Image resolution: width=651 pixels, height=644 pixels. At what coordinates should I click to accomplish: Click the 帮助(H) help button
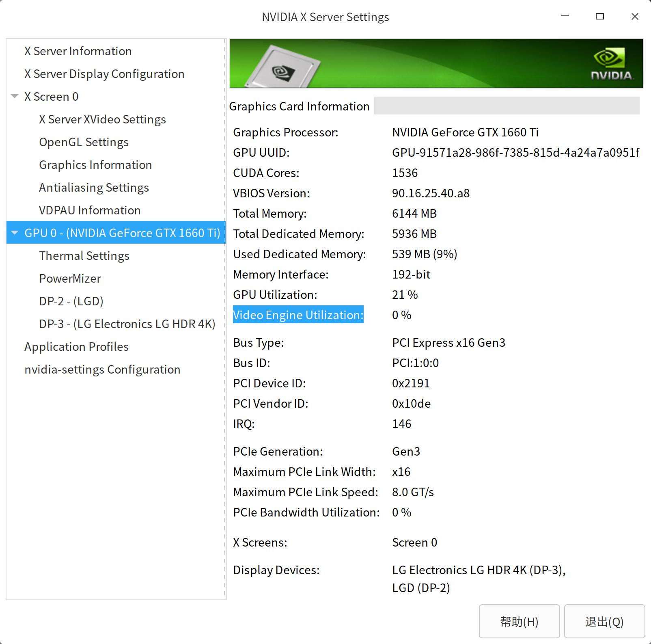pos(519,621)
